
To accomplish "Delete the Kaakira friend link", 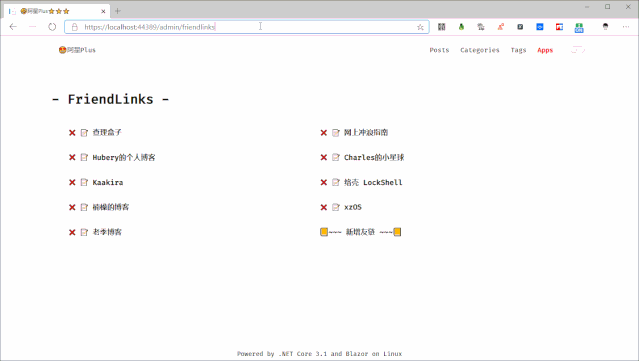I will [x=72, y=183].
